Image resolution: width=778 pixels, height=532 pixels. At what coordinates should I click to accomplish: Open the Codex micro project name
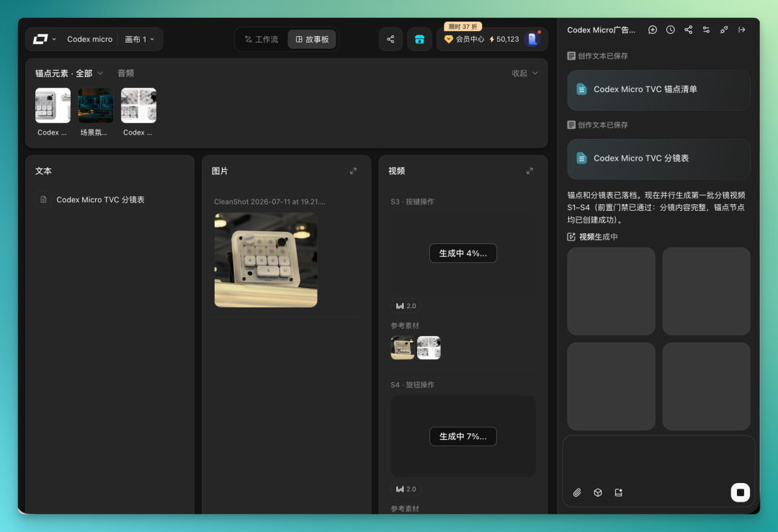coord(90,39)
